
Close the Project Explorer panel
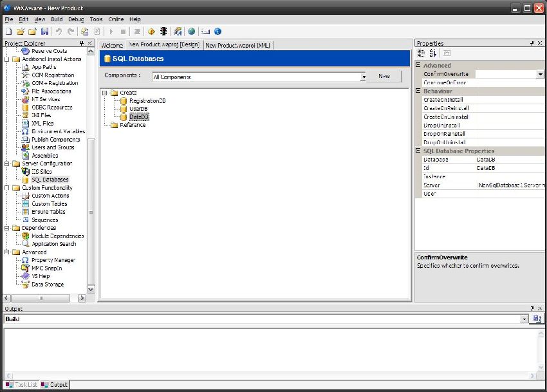pos(89,43)
